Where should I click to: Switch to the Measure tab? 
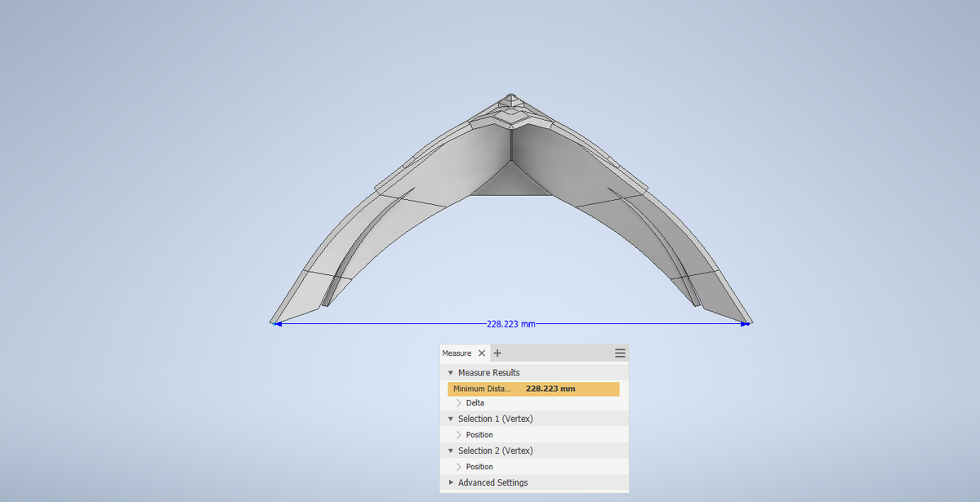point(457,353)
